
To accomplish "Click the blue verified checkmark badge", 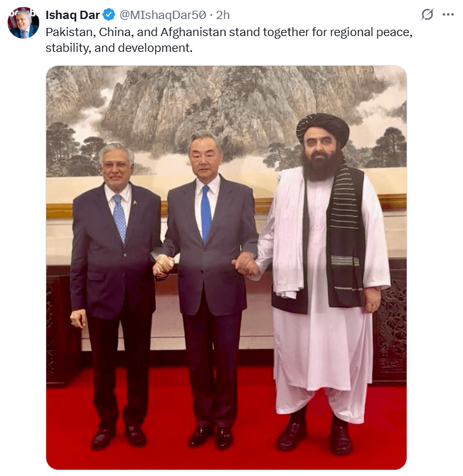I will click(109, 15).
